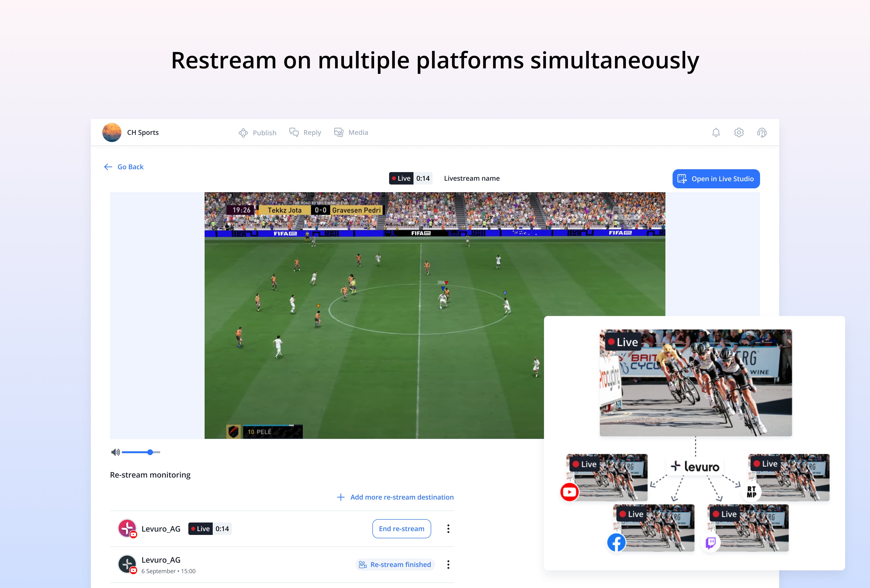Click the Go Back link
The width and height of the screenshot is (870, 588).
pos(124,167)
